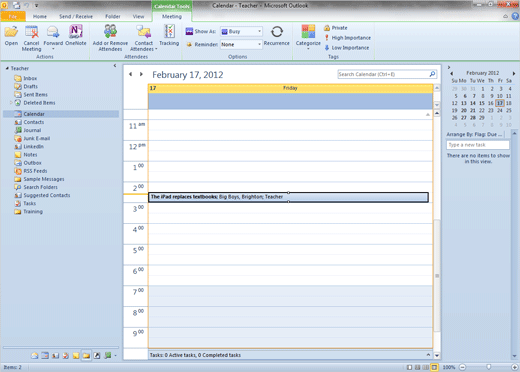Open the Inbox folder
520x372 pixels.
click(x=30, y=78)
